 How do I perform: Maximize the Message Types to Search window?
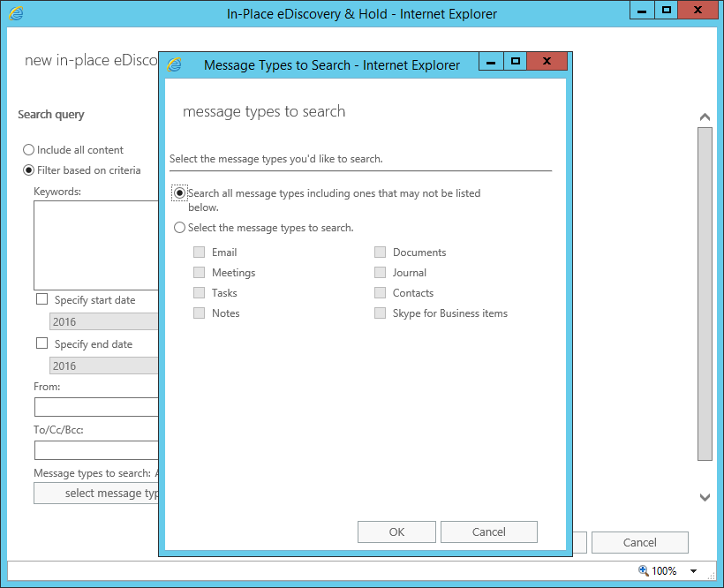[516, 62]
